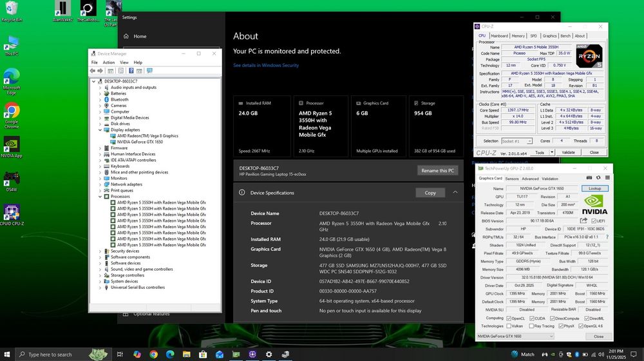Click See details in Windows Security link

click(x=266, y=65)
